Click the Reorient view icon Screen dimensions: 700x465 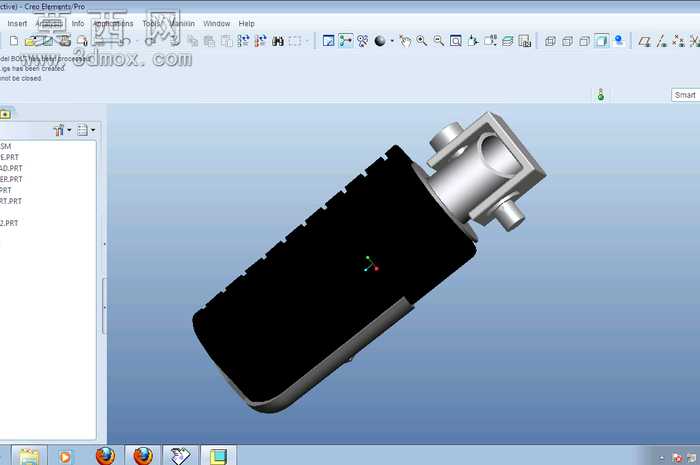(473, 41)
